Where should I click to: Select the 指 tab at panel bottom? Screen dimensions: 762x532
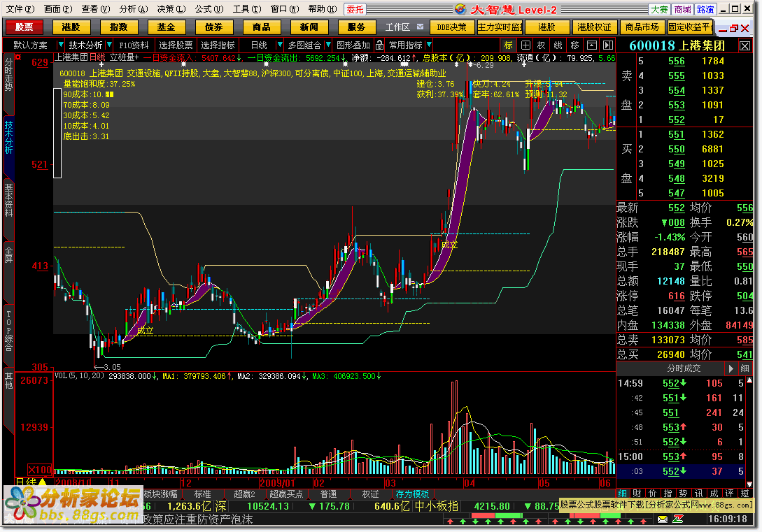(x=668, y=493)
